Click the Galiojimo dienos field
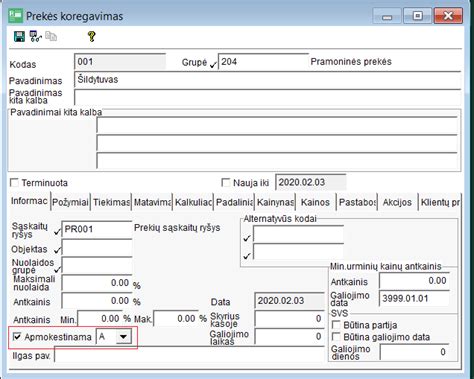 pyautogui.click(x=415, y=352)
